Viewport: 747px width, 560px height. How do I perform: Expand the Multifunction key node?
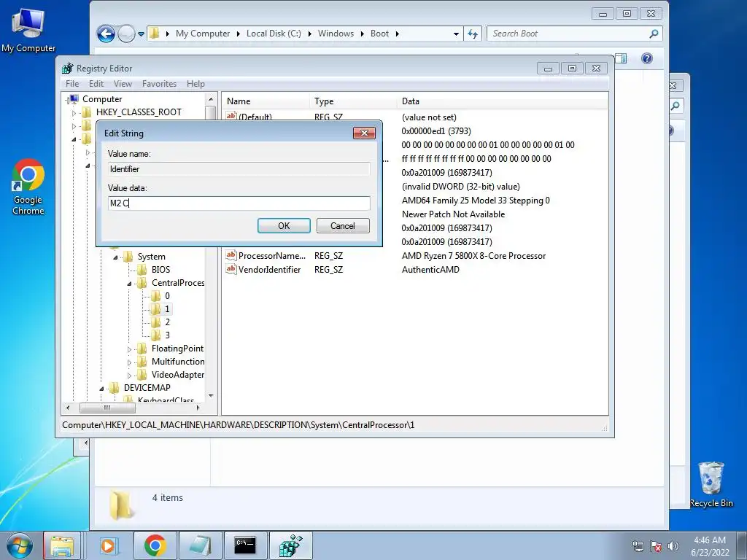(x=129, y=362)
